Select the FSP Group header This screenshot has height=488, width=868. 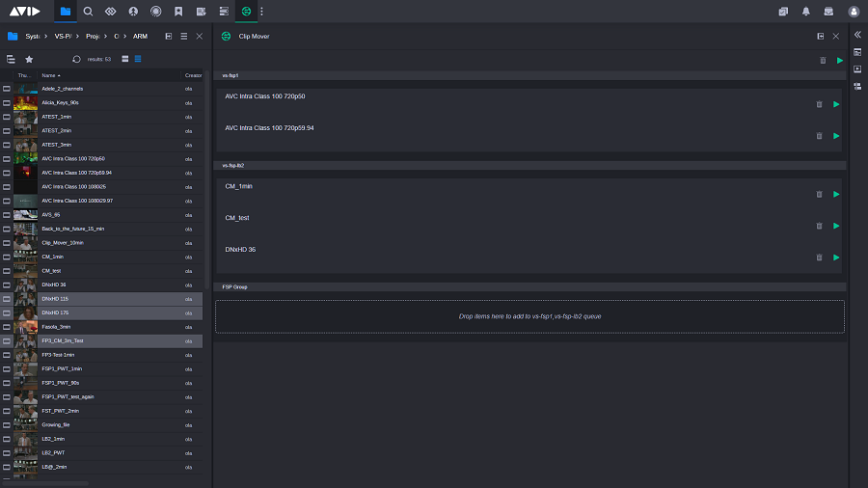point(529,287)
